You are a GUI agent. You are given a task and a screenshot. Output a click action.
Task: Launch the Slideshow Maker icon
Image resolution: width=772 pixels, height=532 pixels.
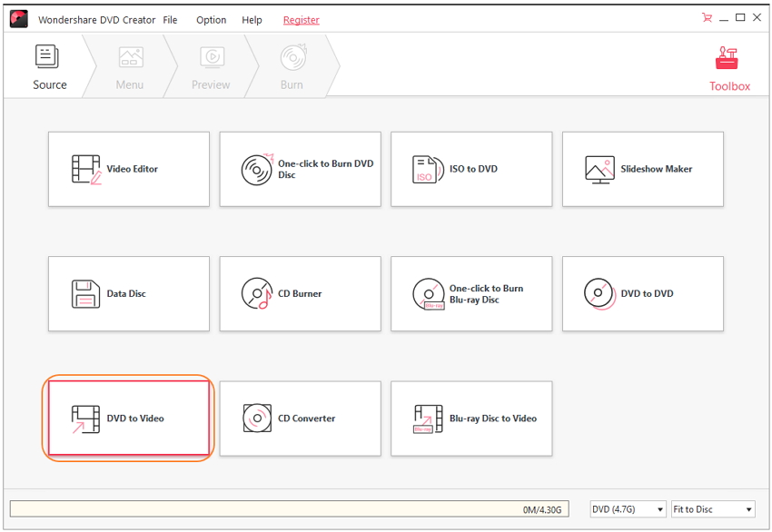click(x=599, y=170)
